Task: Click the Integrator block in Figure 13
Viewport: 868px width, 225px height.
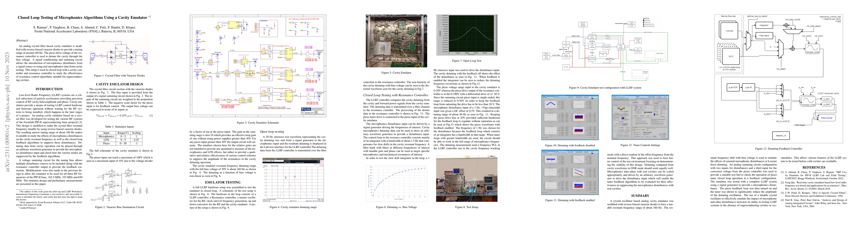Action: point(764,25)
